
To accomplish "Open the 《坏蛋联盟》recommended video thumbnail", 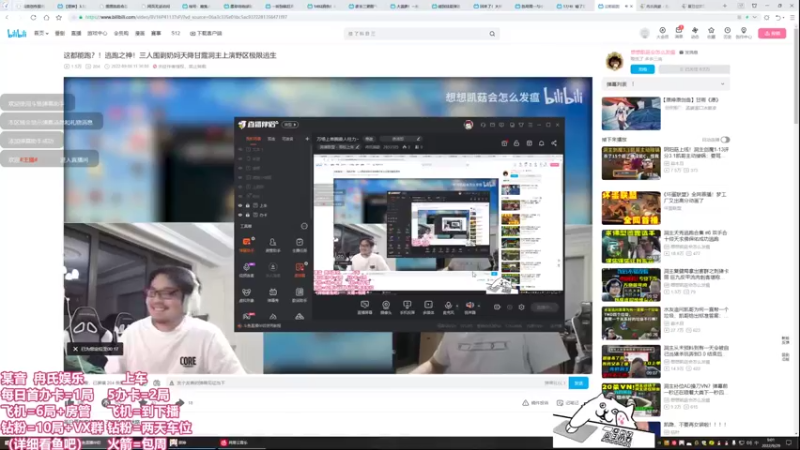I will click(631, 208).
